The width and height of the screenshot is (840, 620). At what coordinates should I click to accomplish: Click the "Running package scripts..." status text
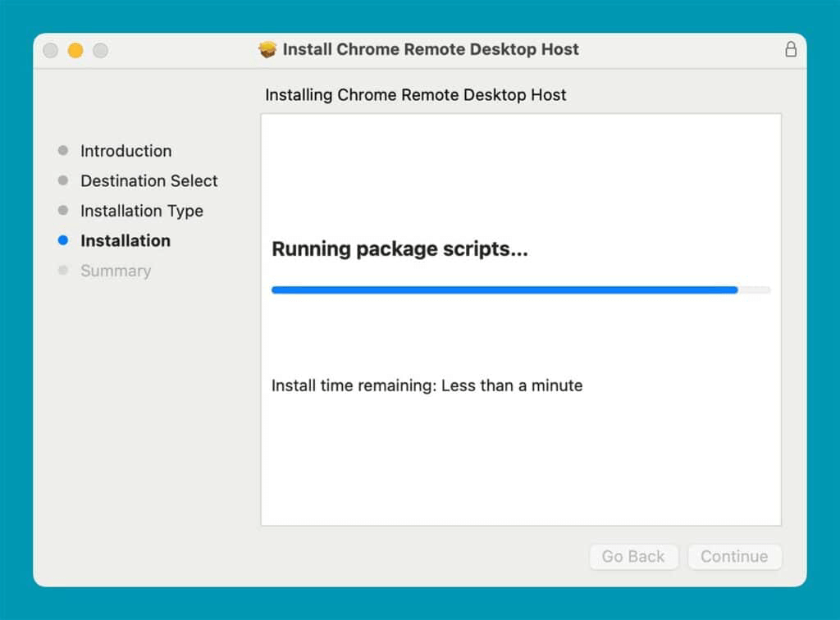[399, 249]
